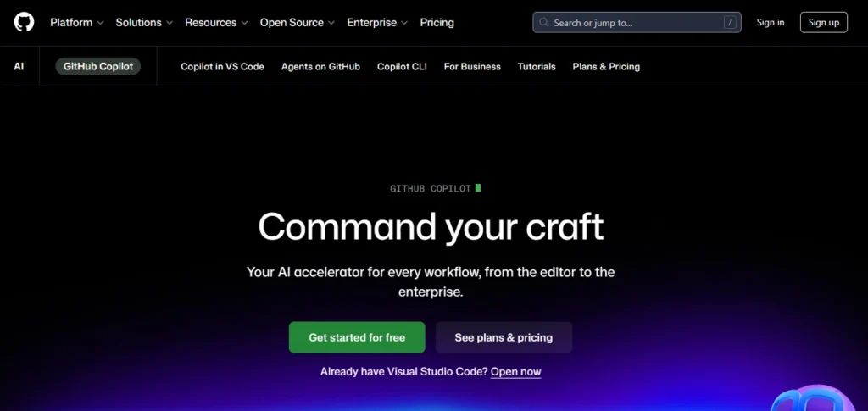This screenshot has height=411, width=868.
Task: Go to Pricing in top navigation
Action: (x=437, y=23)
